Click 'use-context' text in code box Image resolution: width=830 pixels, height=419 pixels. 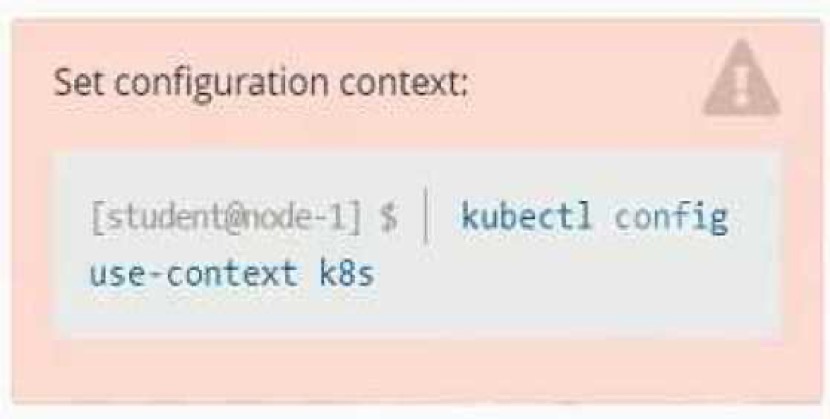[x=193, y=274]
